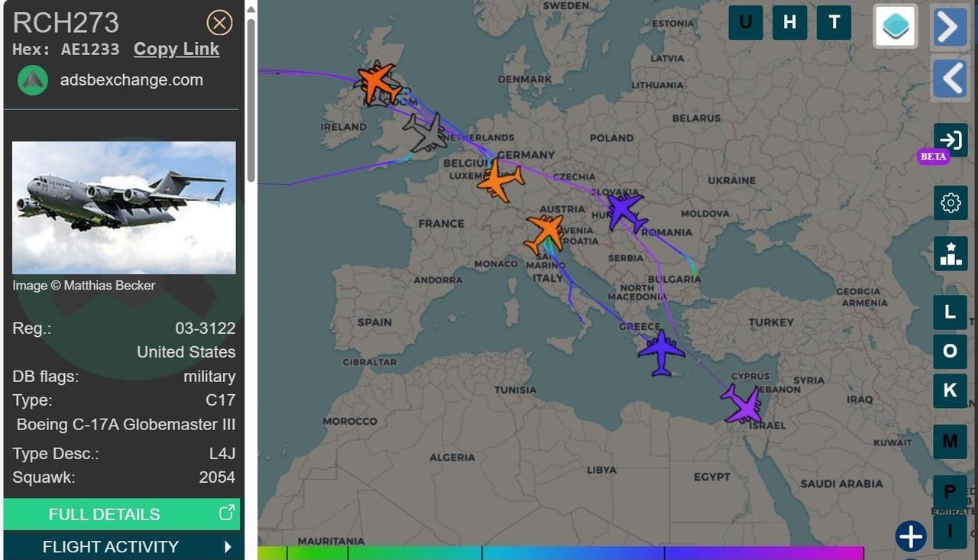Screen dimensions: 978x560
Task: Click the login arrow icon with BETA tag
Action: [950, 140]
